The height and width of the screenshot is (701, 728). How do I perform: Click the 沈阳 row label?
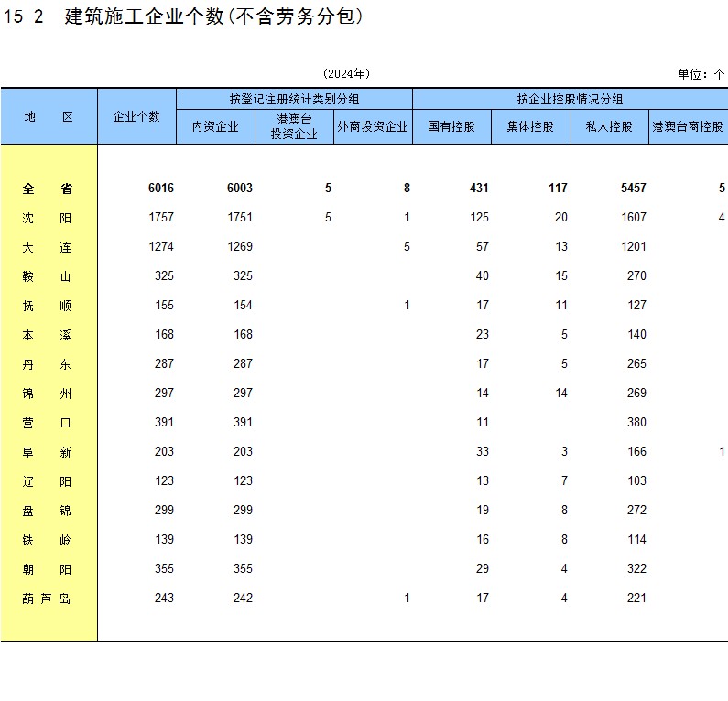coord(48,218)
